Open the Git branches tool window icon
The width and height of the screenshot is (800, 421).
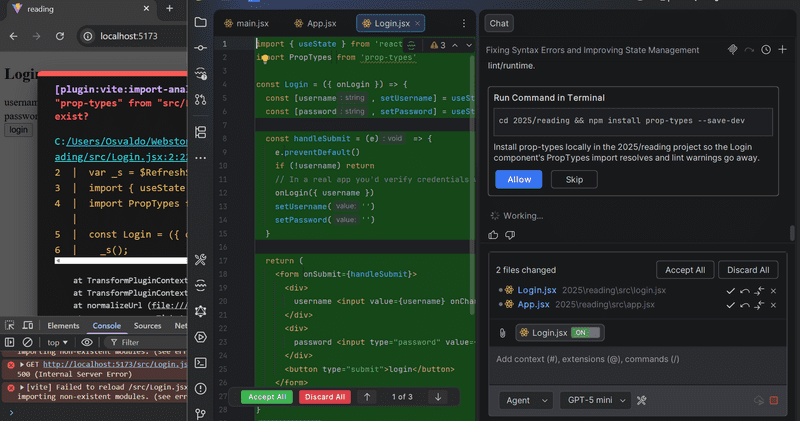pyautogui.click(x=201, y=413)
